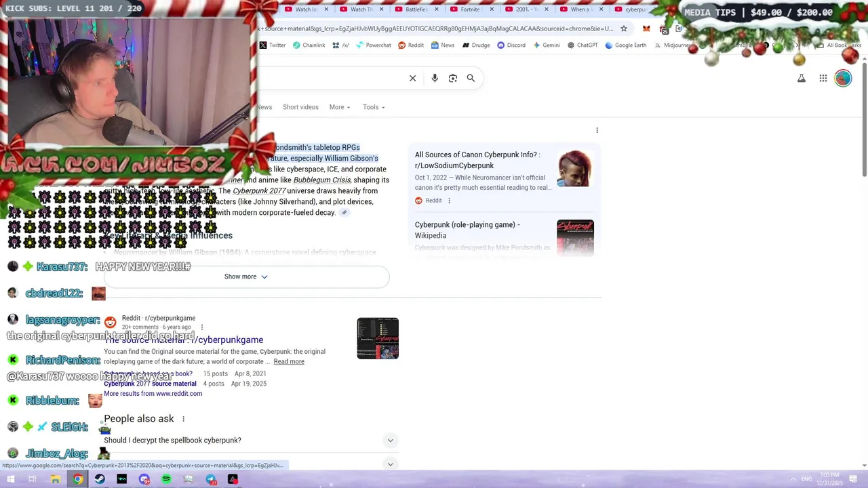Click Read more on the Reddit snippet
This screenshot has height=488, width=868.
pos(289,362)
